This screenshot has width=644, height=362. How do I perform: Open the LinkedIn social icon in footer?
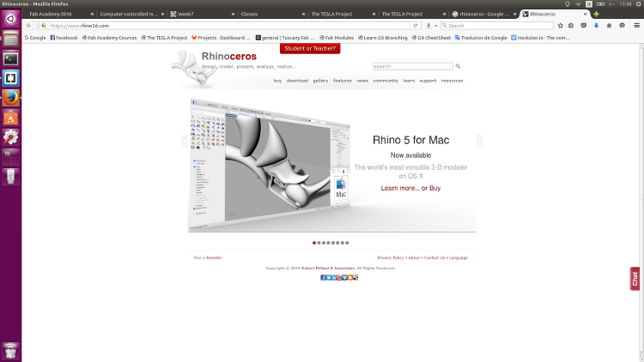tap(334, 277)
